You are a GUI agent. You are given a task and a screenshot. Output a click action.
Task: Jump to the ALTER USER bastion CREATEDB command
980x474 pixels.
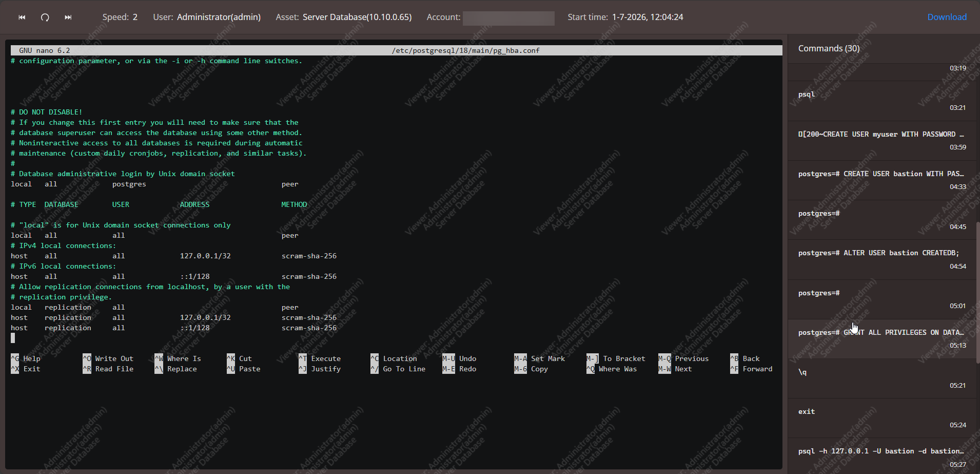point(881,258)
